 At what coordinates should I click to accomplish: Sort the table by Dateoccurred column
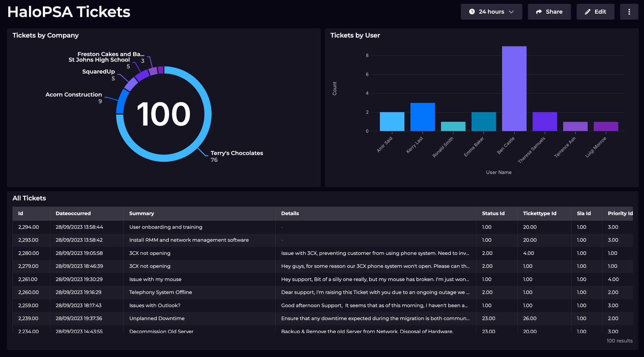(x=73, y=213)
